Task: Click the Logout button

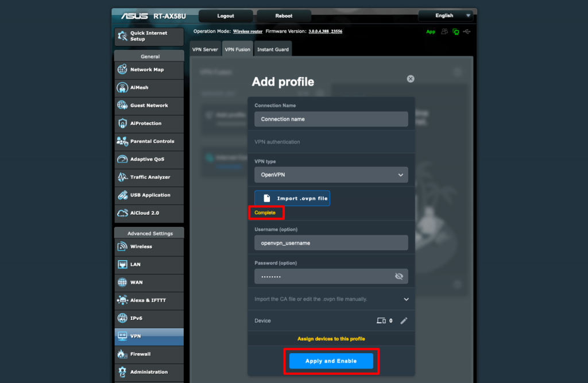Action: pos(226,16)
